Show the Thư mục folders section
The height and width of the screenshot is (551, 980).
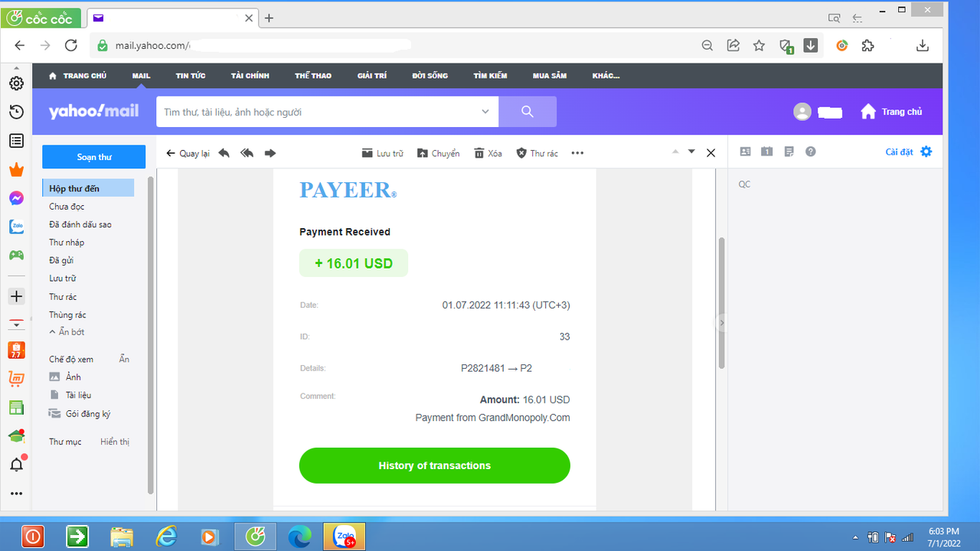pos(115,442)
